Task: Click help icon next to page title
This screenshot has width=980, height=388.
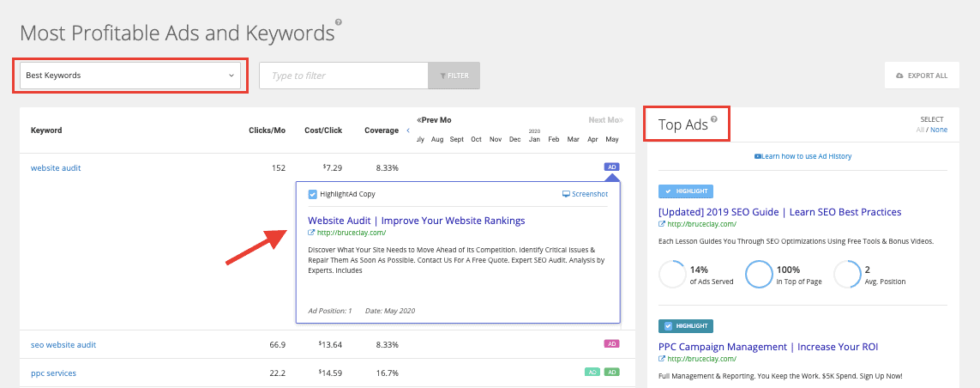Action: [x=339, y=22]
